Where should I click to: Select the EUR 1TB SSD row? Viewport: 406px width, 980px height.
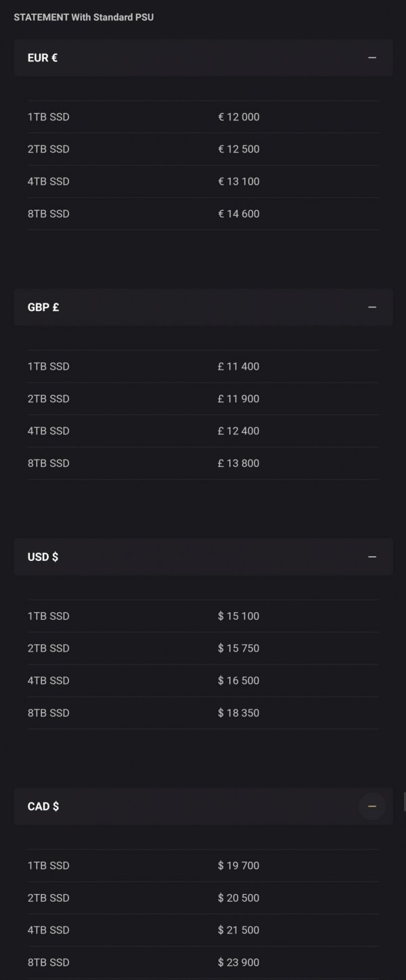click(203, 117)
